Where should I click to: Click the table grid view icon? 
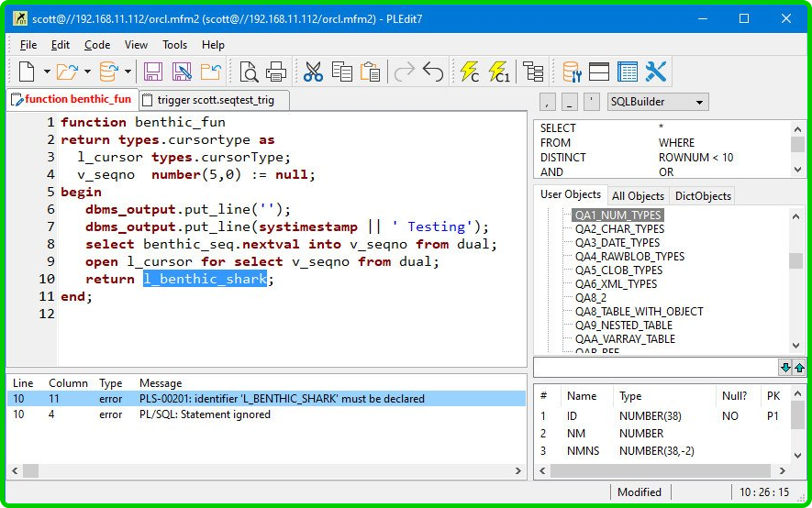[628, 72]
